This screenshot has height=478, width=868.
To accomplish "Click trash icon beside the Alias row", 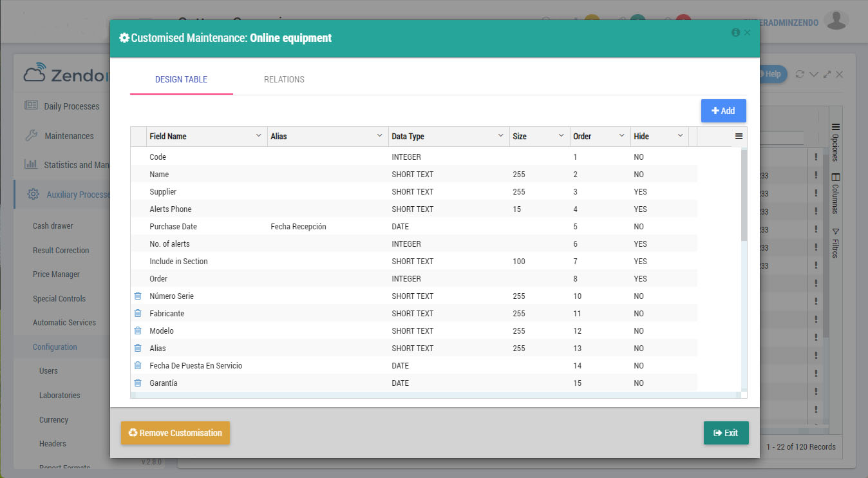I will tap(137, 348).
